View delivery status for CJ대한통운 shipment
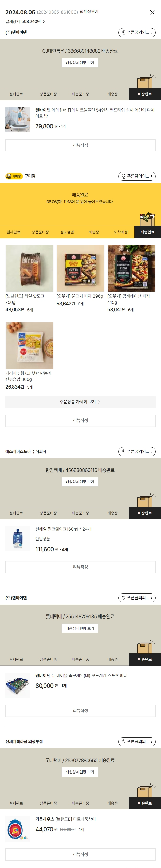 pyautogui.click(x=80, y=63)
